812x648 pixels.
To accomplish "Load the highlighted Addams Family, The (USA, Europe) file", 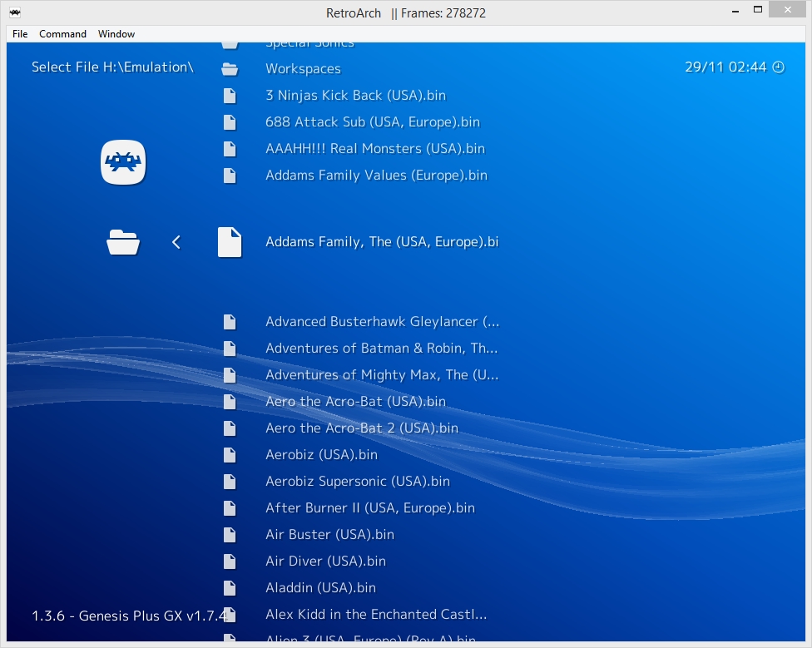I will [x=382, y=242].
